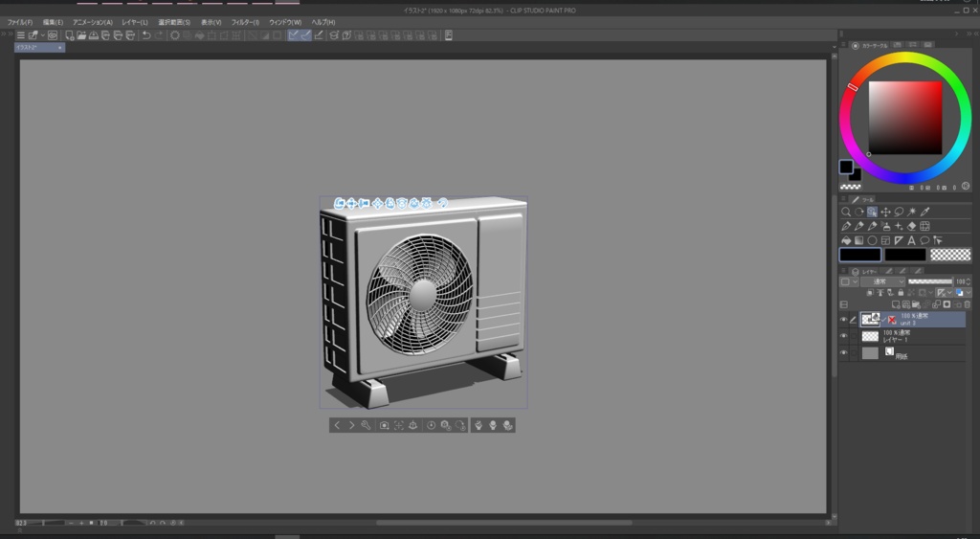
Task: Select the Text tool
Action: point(912,240)
